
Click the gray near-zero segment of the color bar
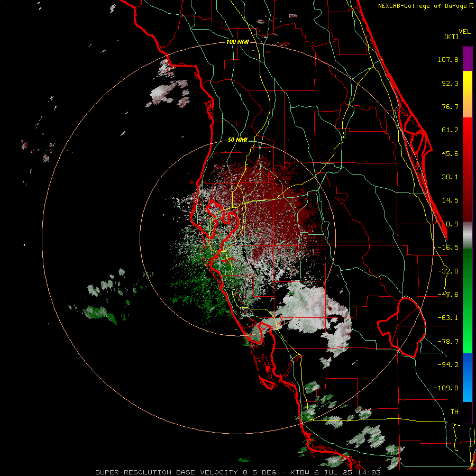(467, 235)
